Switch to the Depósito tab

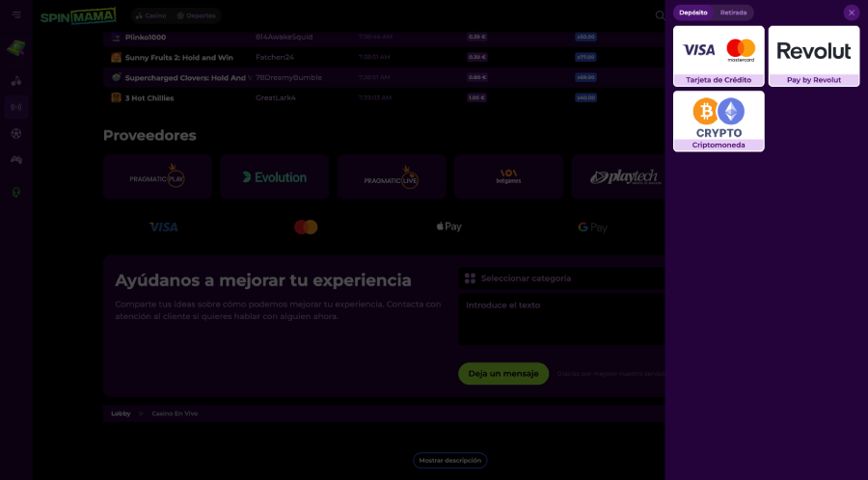click(693, 13)
